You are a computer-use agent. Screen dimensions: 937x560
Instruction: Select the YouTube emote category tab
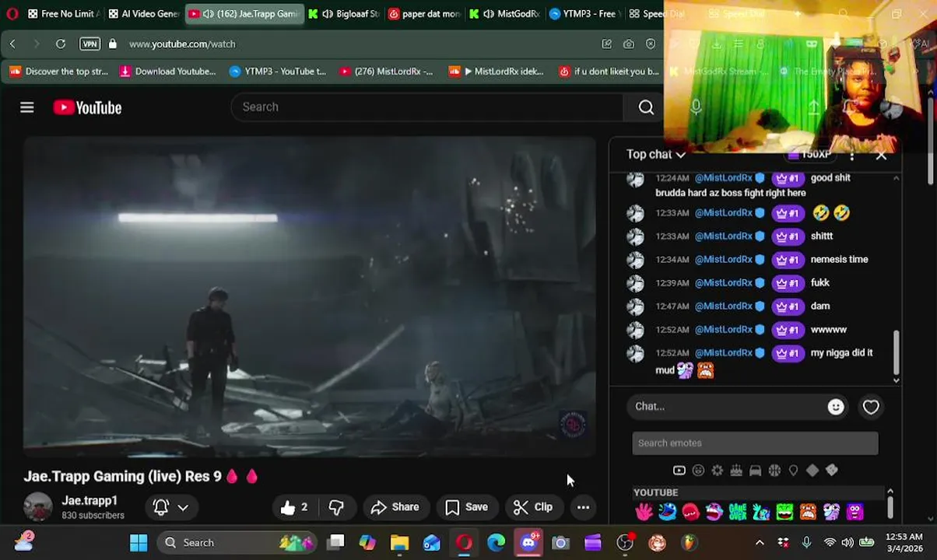click(679, 471)
